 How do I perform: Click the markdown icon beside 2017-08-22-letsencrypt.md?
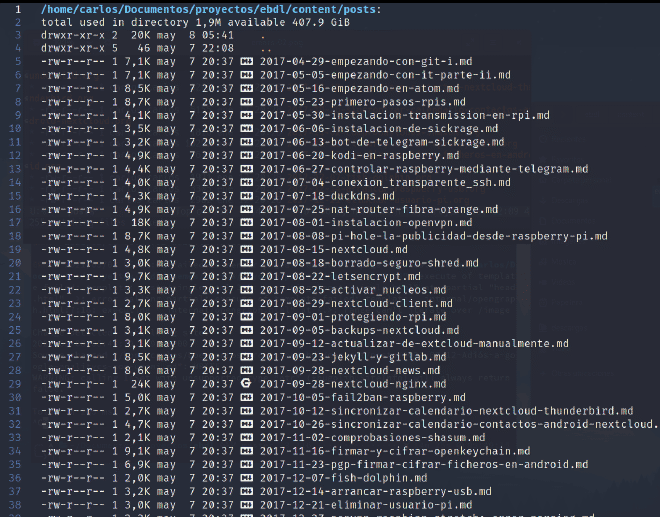247,277
